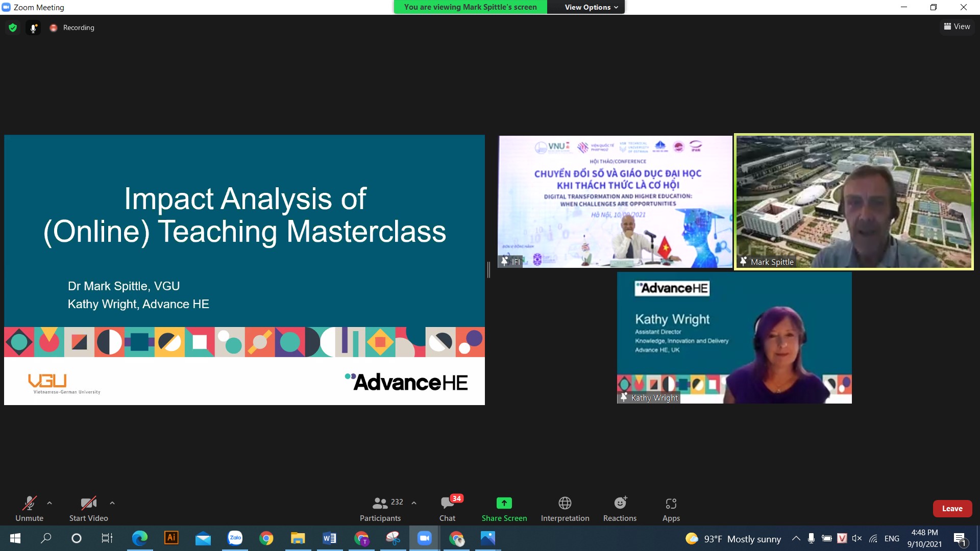Launch Microsoft Edge from taskbar

139,538
